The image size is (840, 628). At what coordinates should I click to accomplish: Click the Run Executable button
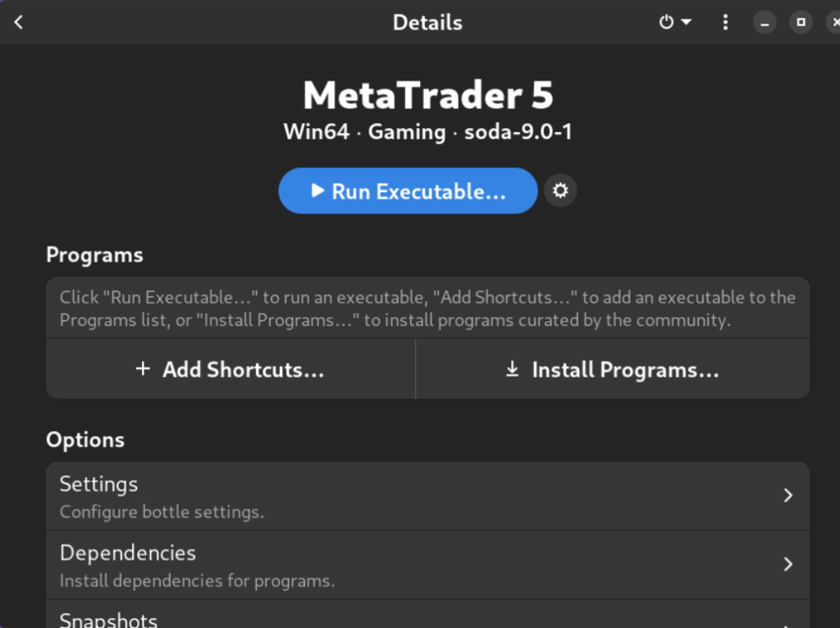[x=408, y=190]
